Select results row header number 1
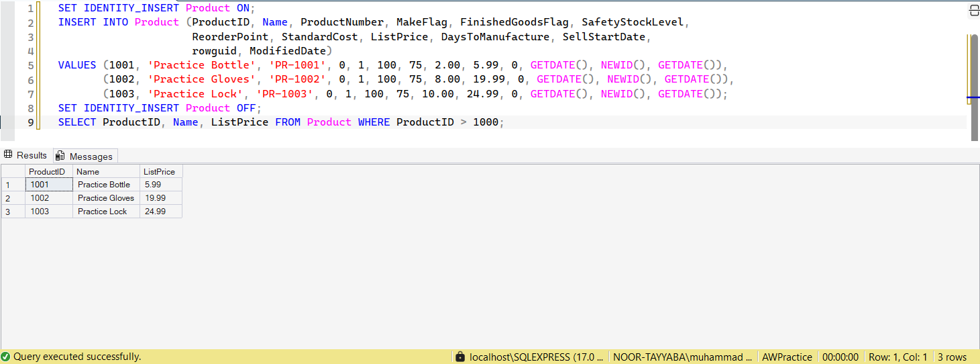This screenshot has width=980, height=364. [13, 185]
